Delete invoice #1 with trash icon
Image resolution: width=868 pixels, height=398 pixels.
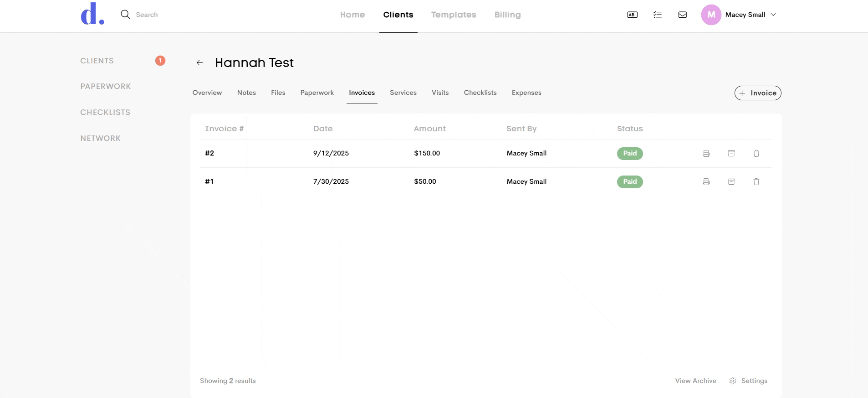tap(756, 182)
